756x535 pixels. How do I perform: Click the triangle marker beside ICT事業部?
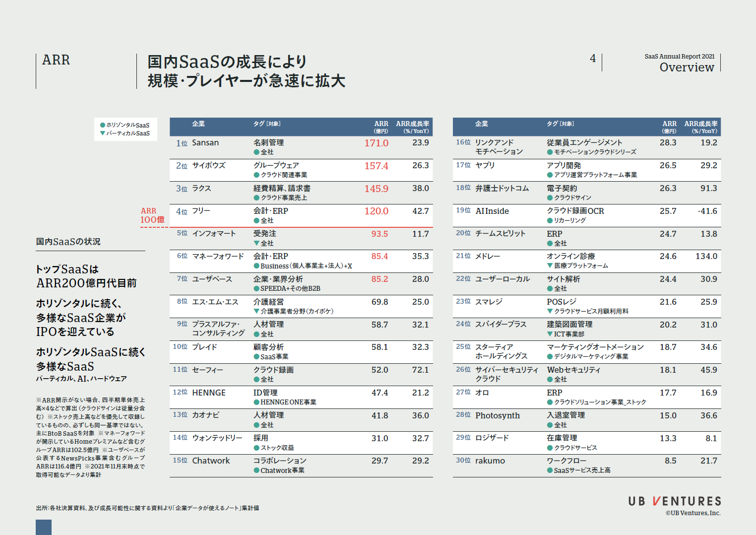point(550,334)
